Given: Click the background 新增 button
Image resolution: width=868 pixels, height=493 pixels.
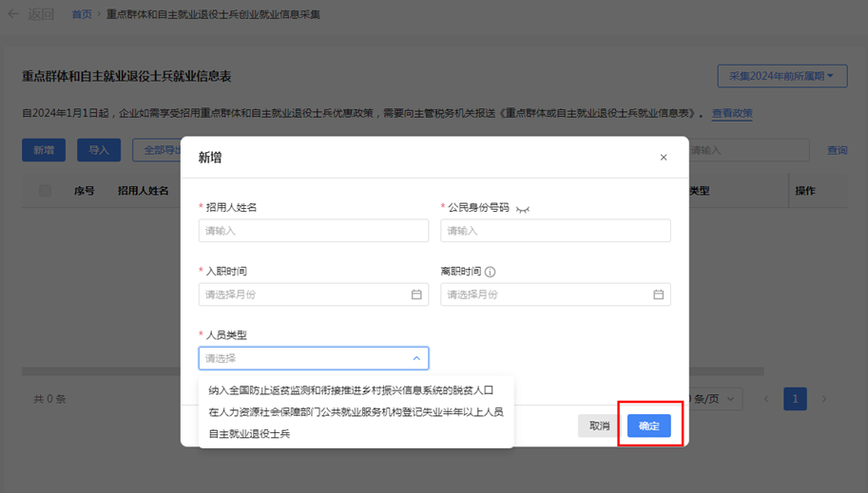Looking at the screenshot, I should 44,150.
